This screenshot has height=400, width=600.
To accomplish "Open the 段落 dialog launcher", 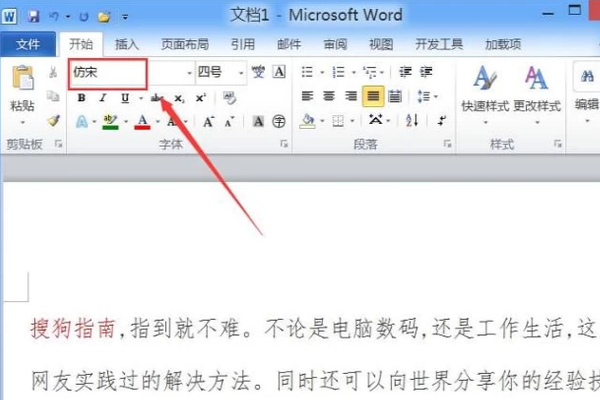I will coord(447,144).
